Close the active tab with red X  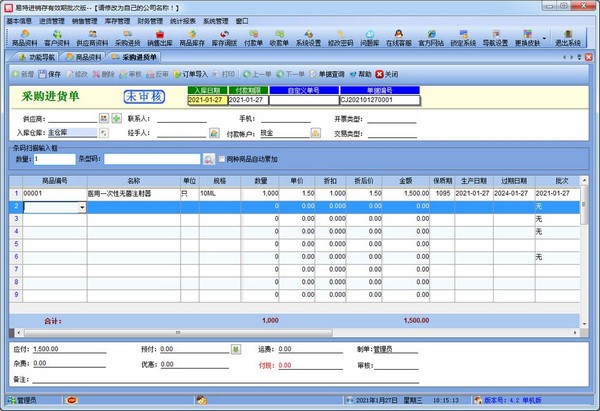click(x=589, y=57)
